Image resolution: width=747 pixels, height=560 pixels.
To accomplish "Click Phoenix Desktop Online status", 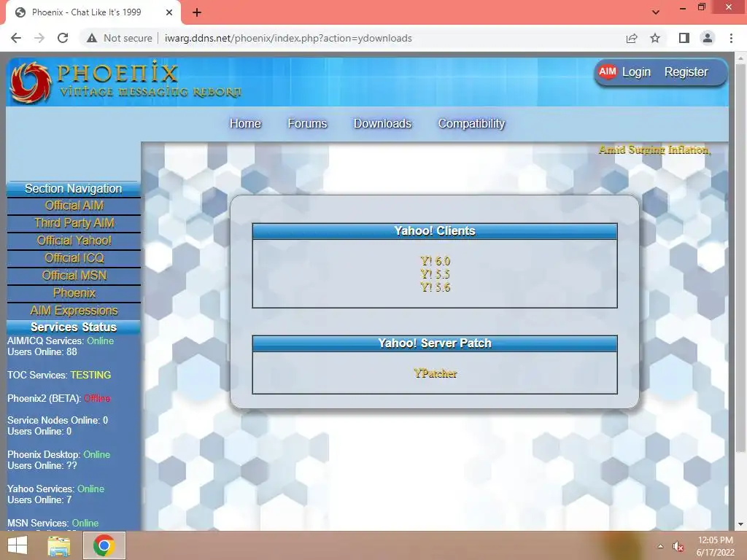I will click(x=97, y=455).
